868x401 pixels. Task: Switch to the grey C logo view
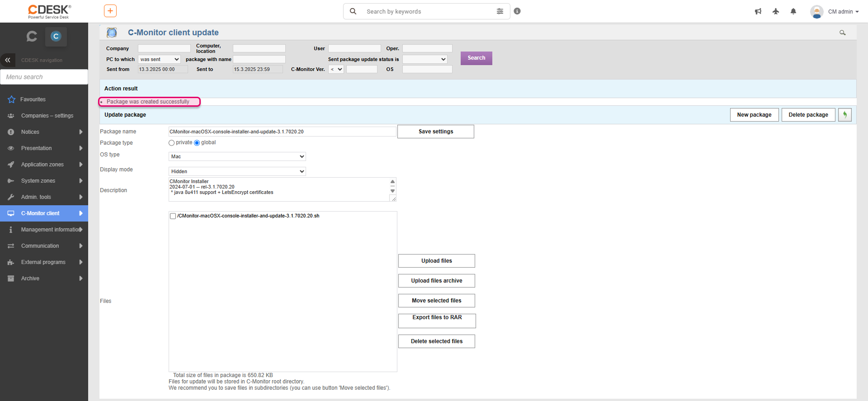click(x=32, y=36)
